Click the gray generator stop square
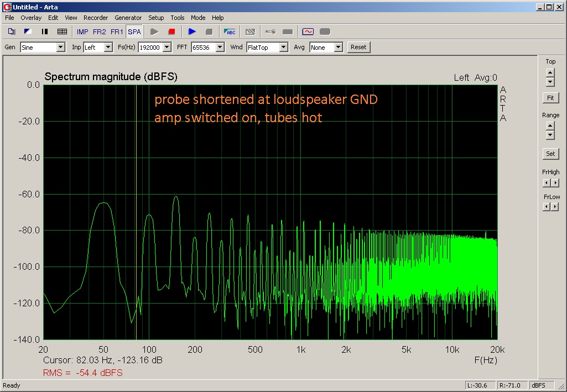This screenshot has height=392, width=567. pyautogui.click(x=209, y=32)
